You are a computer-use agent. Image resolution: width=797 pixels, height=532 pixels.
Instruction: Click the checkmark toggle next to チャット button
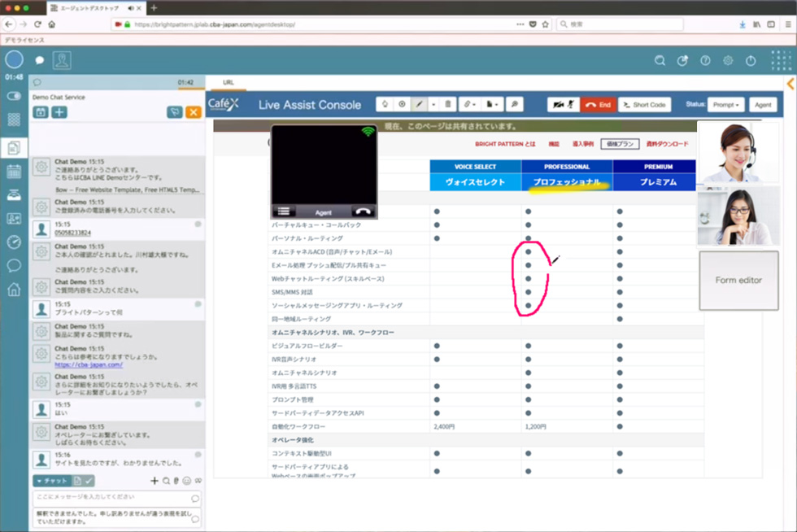coord(89,481)
